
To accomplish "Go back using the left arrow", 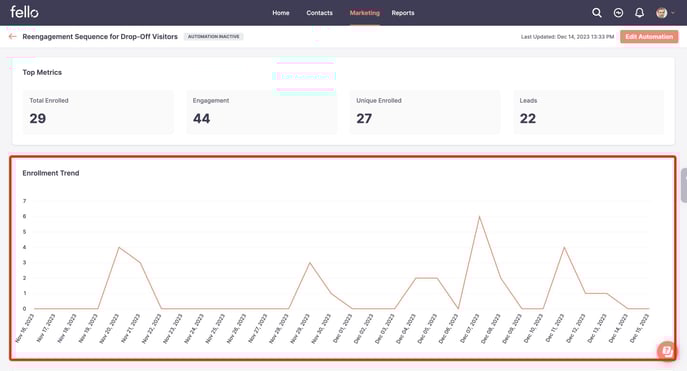I will (12, 36).
